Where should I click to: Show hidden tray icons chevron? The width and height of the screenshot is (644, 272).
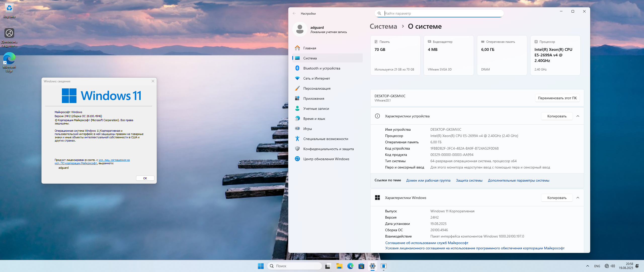[588, 266]
